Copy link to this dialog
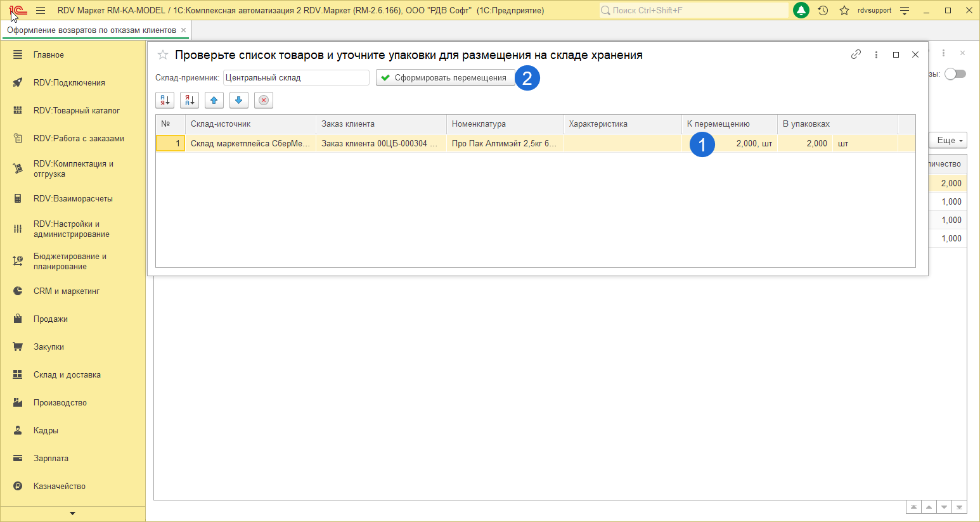The height and width of the screenshot is (522, 980). tap(856, 54)
